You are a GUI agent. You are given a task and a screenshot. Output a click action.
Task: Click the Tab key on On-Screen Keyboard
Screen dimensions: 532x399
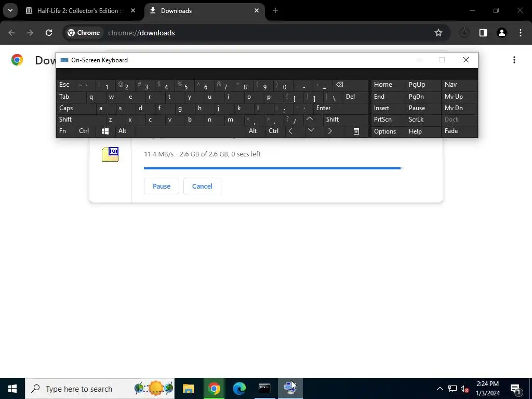[x=71, y=97]
